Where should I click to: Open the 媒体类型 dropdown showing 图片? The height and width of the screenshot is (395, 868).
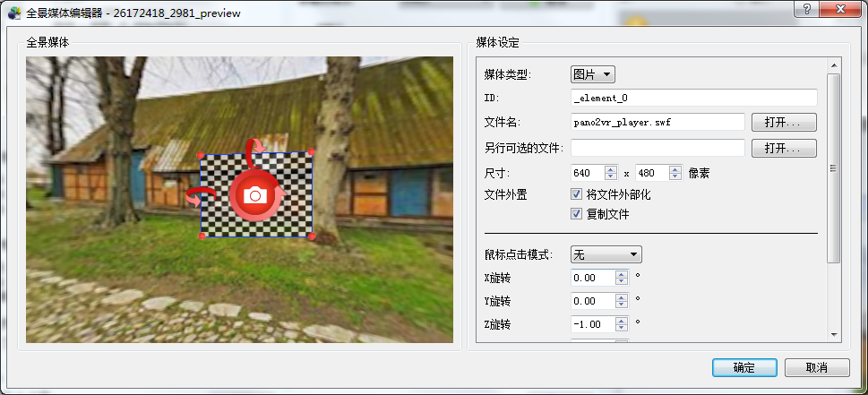tap(593, 74)
